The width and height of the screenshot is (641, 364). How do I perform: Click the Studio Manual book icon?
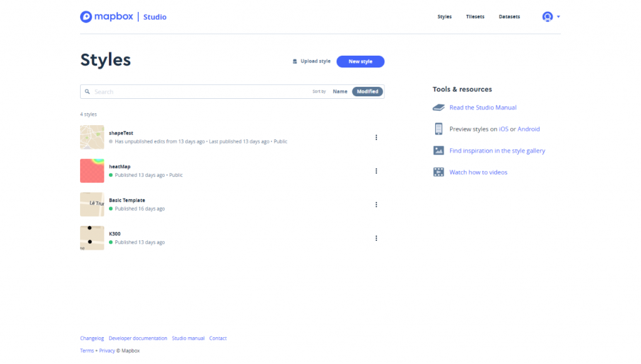(x=439, y=108)
